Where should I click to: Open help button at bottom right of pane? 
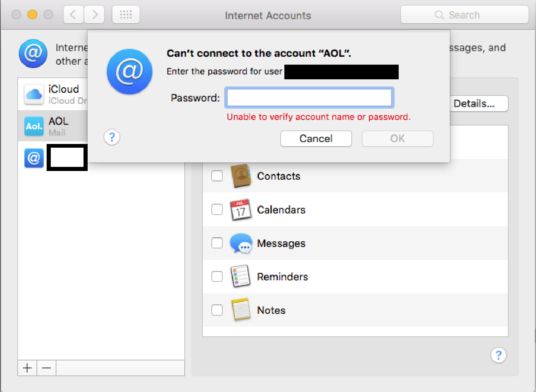(498, 355)
